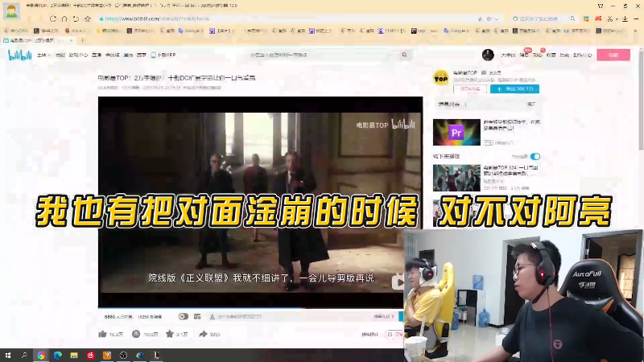
Task: Click the bilibili logo
Action: [19, 55]
